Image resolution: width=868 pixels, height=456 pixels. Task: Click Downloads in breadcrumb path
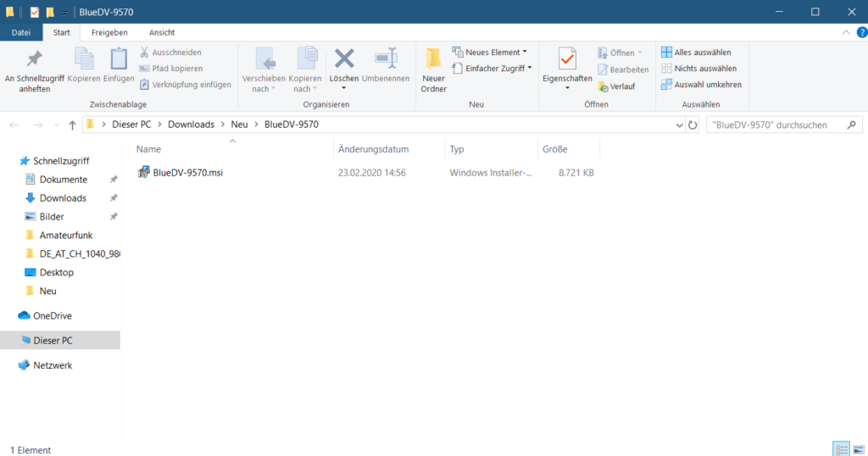pyautogui.click(x=191, y=125)
